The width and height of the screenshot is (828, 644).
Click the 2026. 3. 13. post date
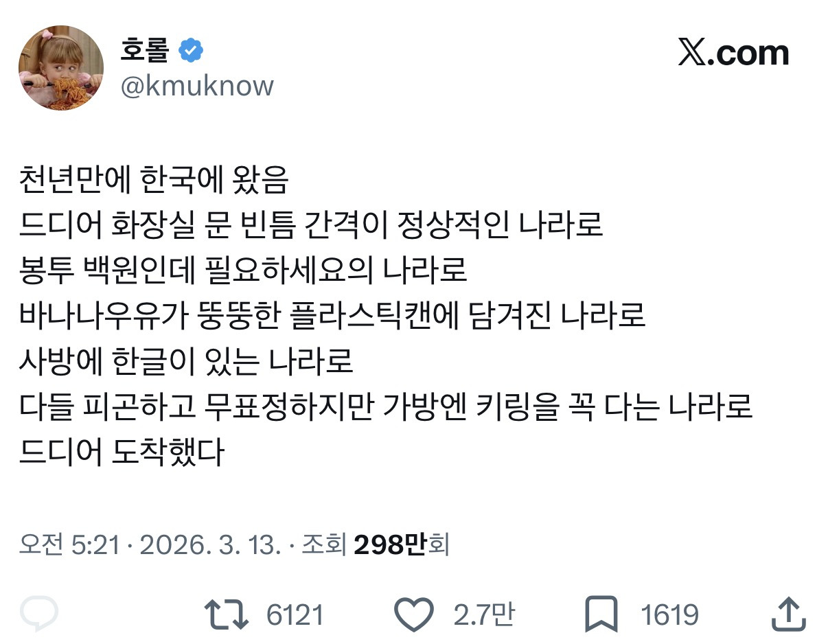click(211, 545)
